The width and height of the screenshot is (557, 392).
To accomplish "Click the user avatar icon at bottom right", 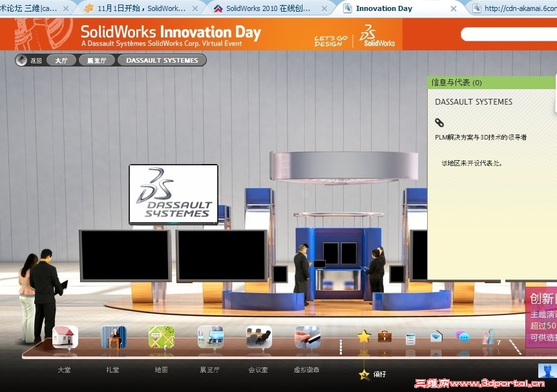I will 547,371.
